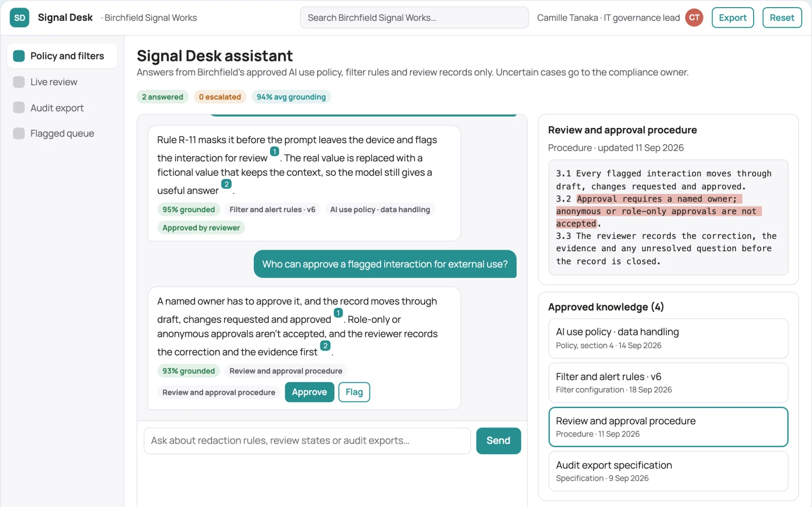The width and height of the screenshot is (812, 507).
Task: Select the '93% grounded' badge
Action: [189, 371]
